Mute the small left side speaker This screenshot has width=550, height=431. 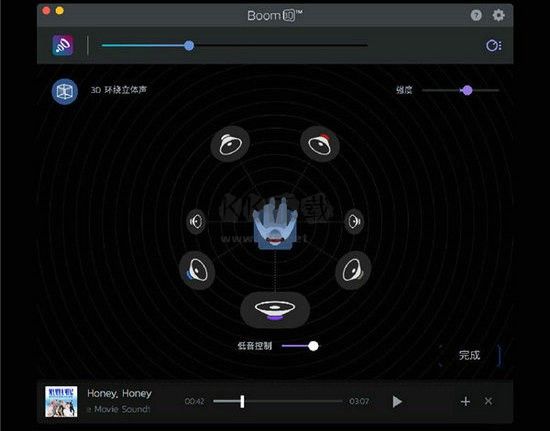tap(196, 221)
